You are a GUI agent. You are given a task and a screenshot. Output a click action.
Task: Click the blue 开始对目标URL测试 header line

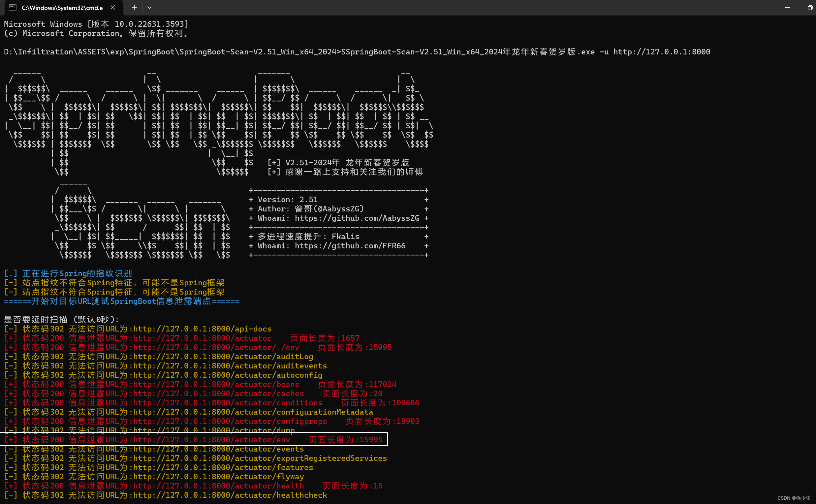(122, 301)
